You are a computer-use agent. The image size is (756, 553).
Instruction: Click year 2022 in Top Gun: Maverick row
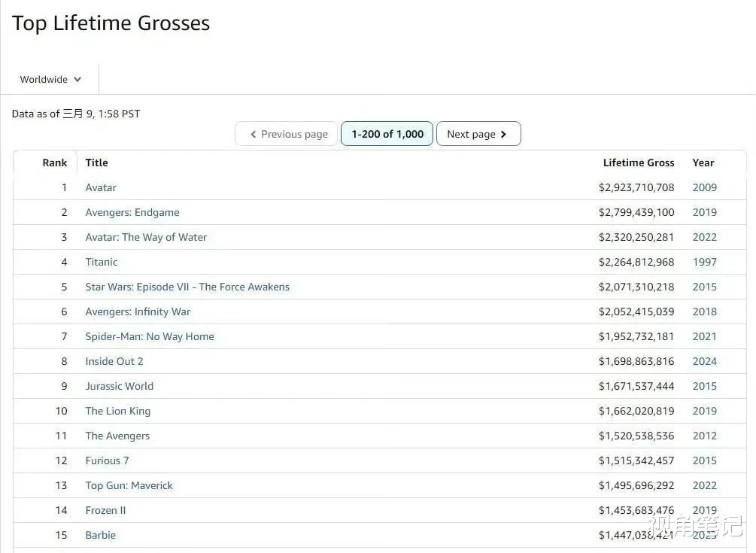click(x=704, y=485)
